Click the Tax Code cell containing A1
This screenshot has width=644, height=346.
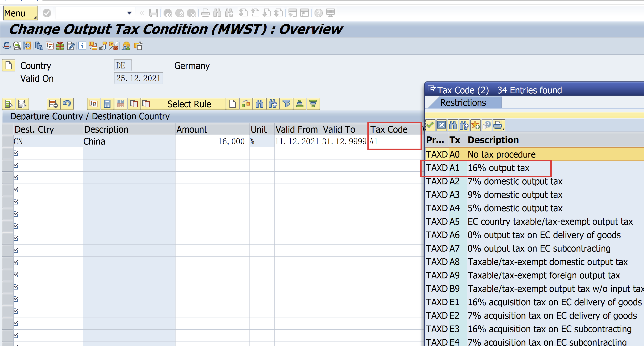(x=395, y=141)
